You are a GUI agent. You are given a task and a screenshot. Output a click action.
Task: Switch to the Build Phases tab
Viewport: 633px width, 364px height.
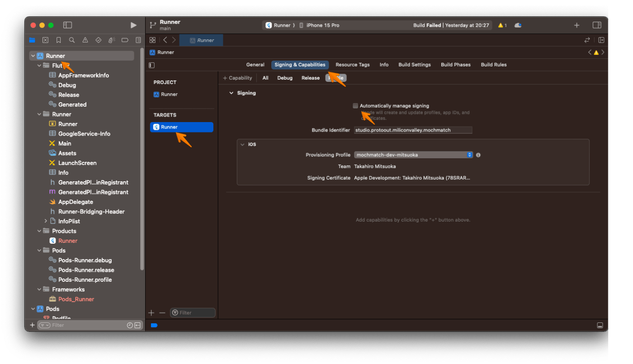coord(456,65)
